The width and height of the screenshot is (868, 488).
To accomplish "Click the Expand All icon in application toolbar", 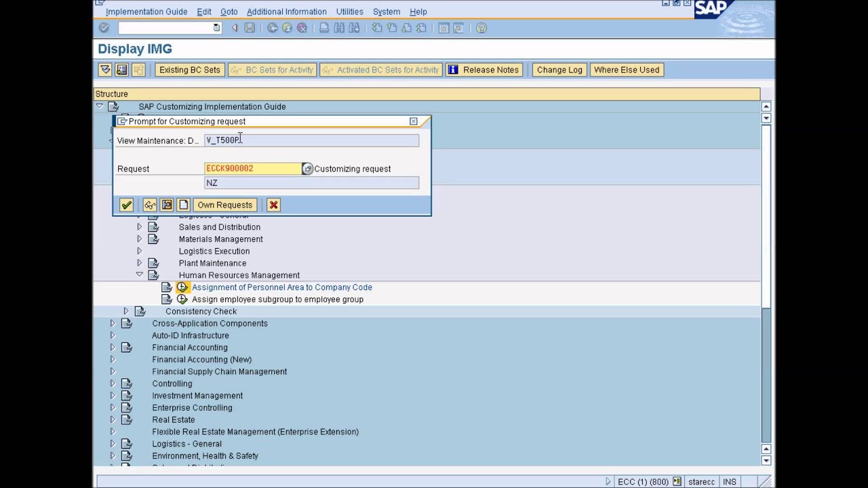I will (x=105, y=70).
